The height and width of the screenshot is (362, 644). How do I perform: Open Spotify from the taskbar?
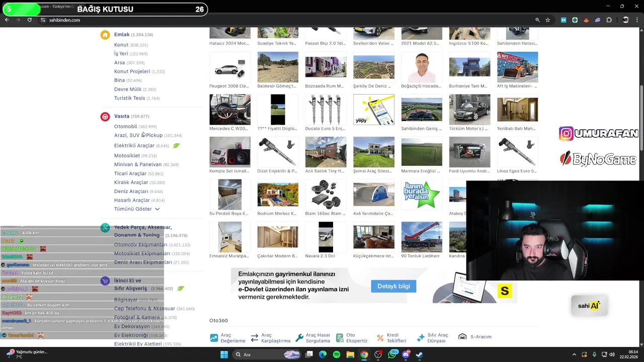click(337, 354)
